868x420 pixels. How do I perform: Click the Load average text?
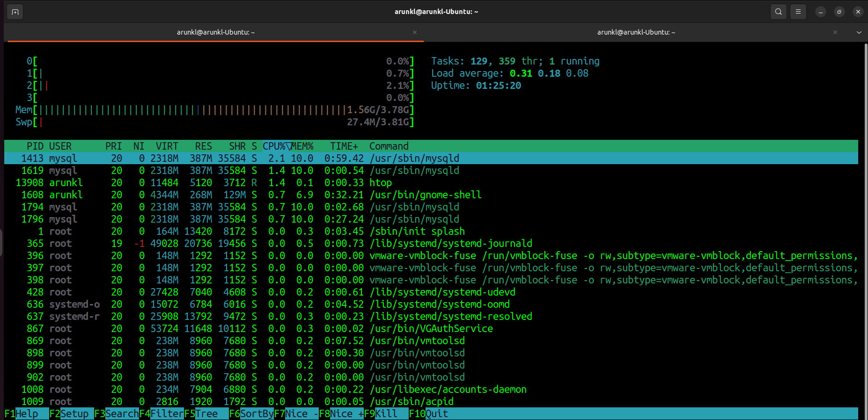[510, 73]
